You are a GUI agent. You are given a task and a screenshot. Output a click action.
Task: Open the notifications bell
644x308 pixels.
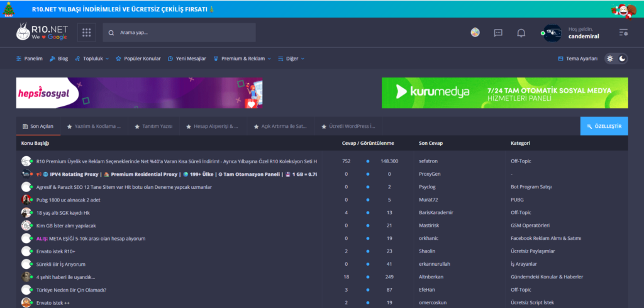click(x=521, y=33)
